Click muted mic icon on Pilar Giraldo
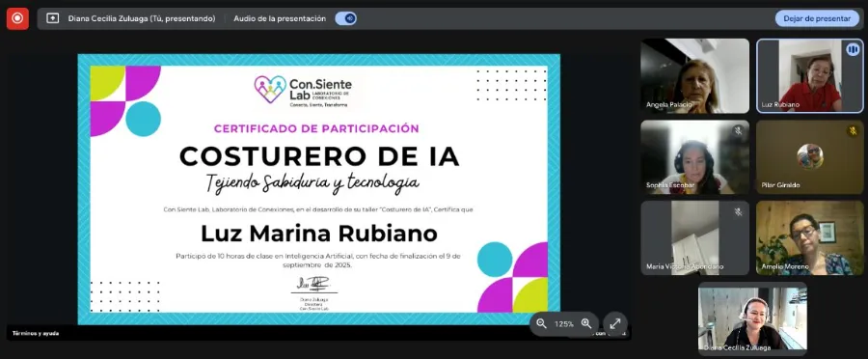Viewport: 868px width, 359px height. [x=853, y=130]
